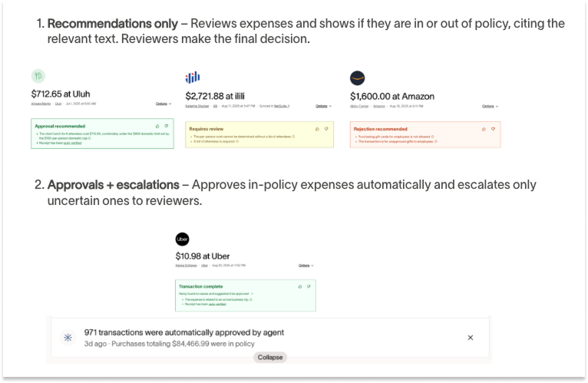The image size is (588, 383).
Task: Click the Uber merchant logo
Action: [x=182, y=239]
